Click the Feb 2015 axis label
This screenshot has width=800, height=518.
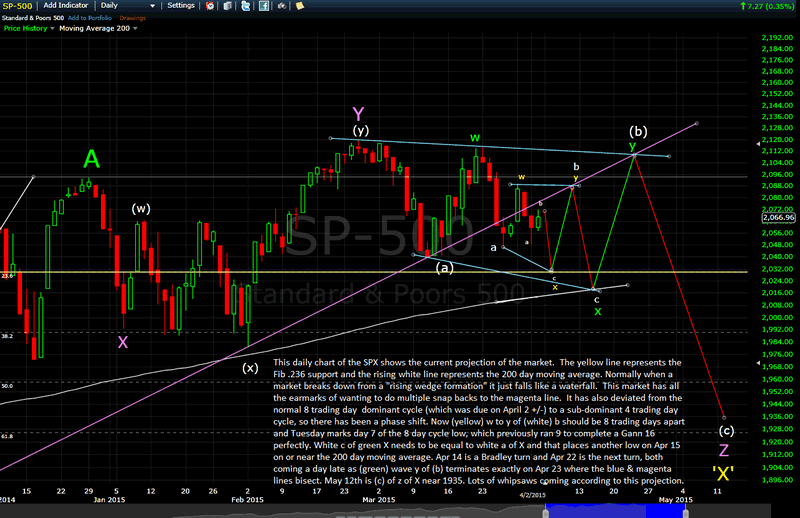247,500
